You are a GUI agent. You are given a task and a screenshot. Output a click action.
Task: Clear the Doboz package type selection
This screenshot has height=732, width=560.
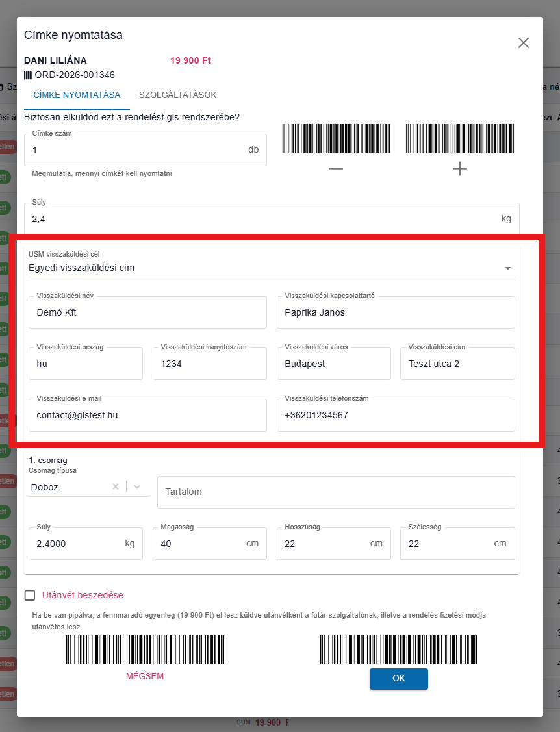(x=116, y=486)
